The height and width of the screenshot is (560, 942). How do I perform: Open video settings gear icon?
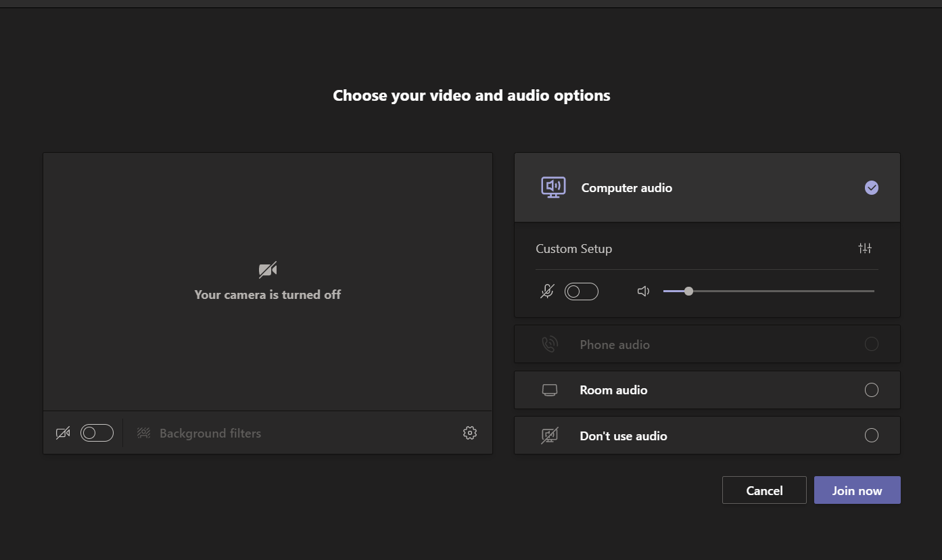pyautogui.click(x=470, y=433)
